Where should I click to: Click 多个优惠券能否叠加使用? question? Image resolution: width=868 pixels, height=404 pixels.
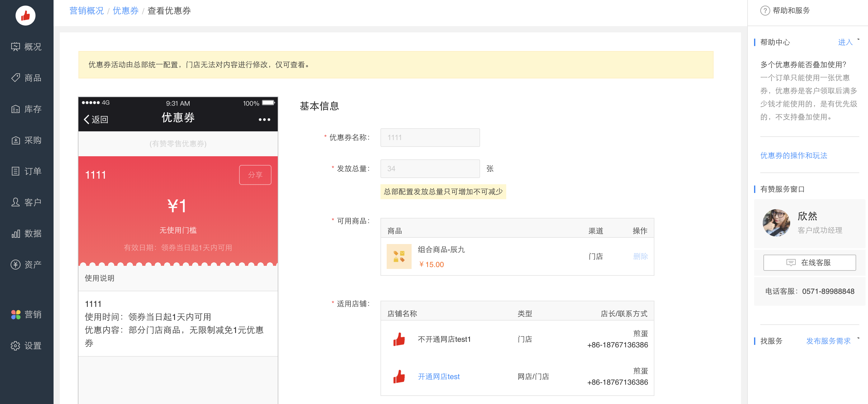tap(803, 64)
